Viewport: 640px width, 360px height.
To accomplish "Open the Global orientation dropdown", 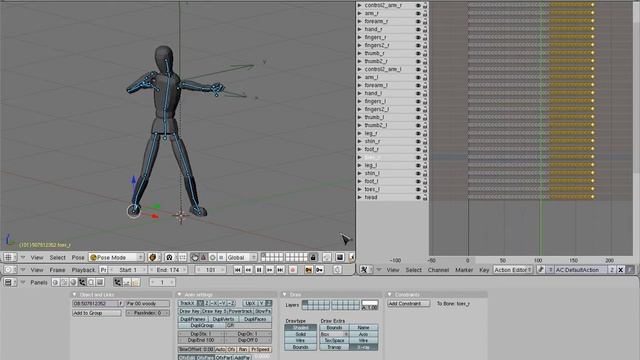I will pyautogui.click(x=242, y=257).
